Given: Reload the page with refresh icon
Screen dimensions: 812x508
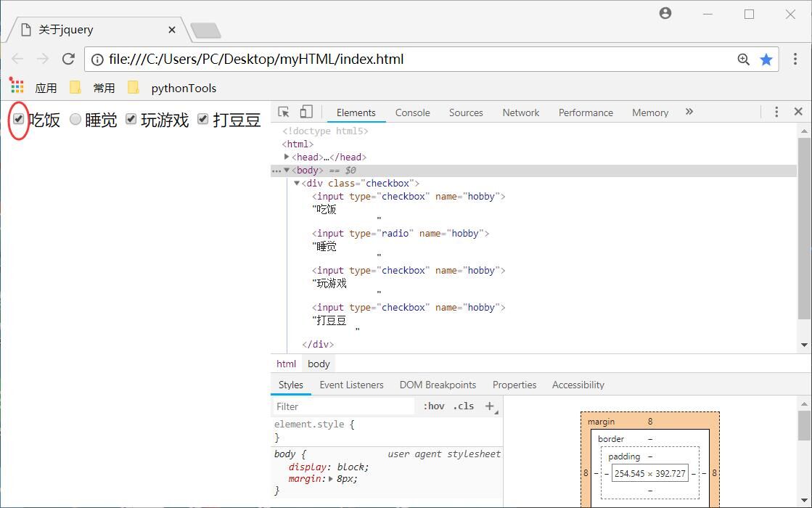Looking at the screenshot, I should pos(68,59).
